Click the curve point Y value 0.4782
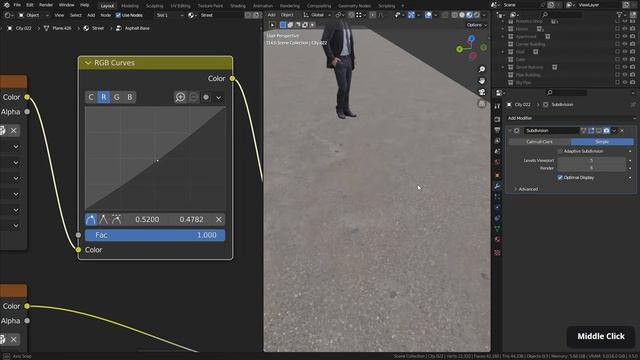The width and height of the screenshot is (640, 360). (191, 220)
